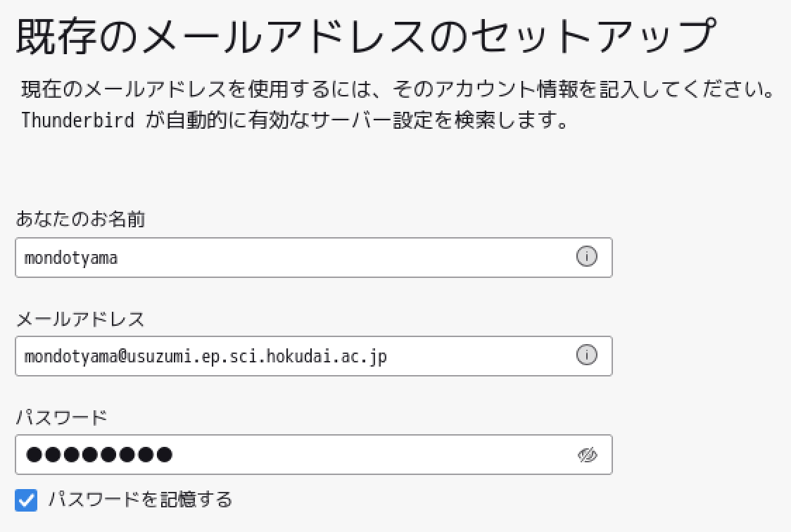Focus the あなたのお名前 input field
The width and height of the screenshot is (791, 532).
point(314,258)
